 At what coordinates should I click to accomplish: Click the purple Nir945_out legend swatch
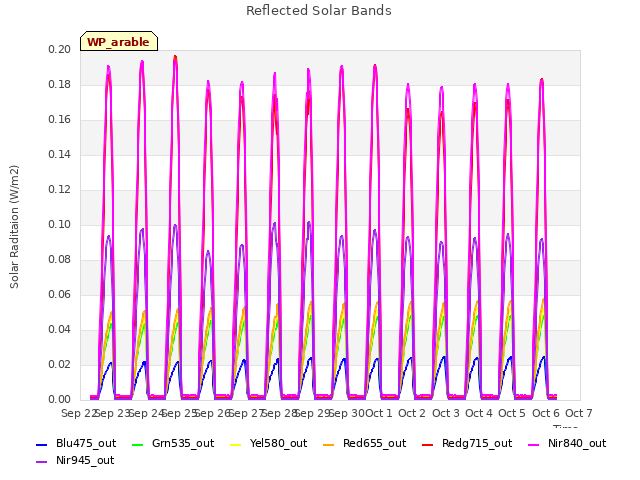pos(42,462)
